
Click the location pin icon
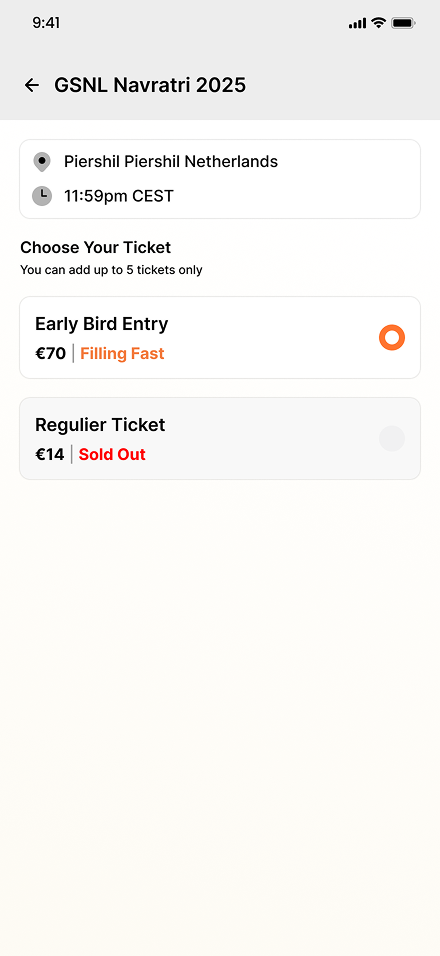tap(41, 162)
